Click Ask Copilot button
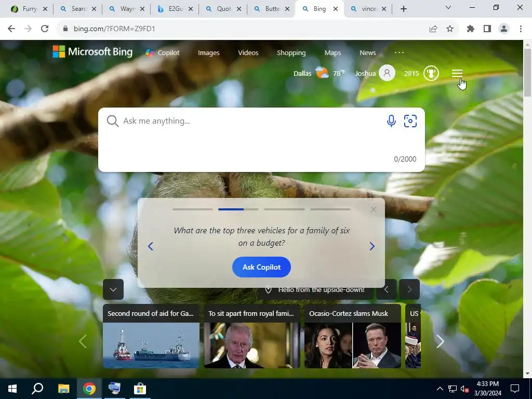This screenshot has width=532, height=399. pyautogui.click(x=262, y=267)
